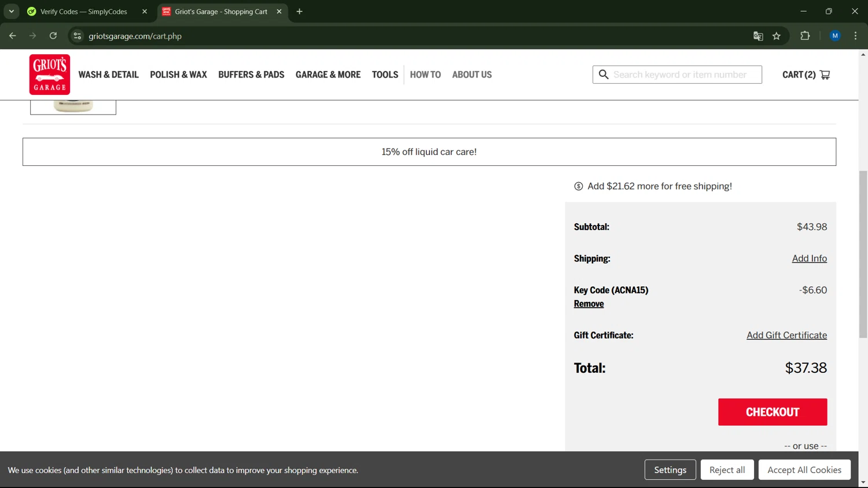Click the browser forward arrow
Viewport: 868px width, 488px height.
[33, 36]
